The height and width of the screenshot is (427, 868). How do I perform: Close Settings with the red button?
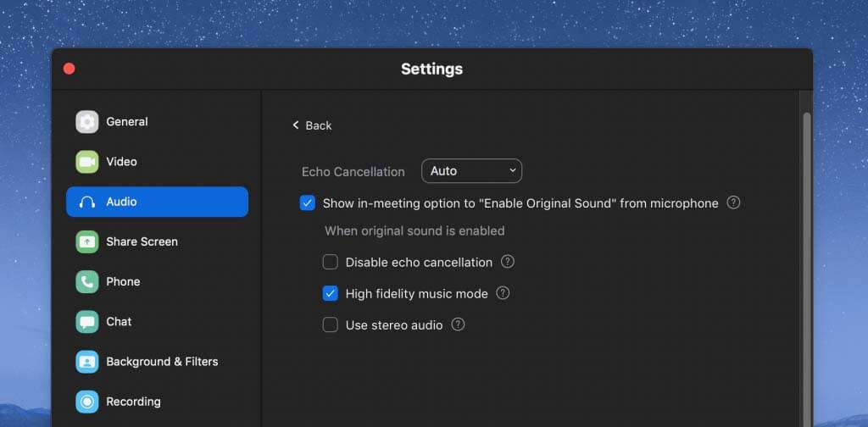point(70,69)
